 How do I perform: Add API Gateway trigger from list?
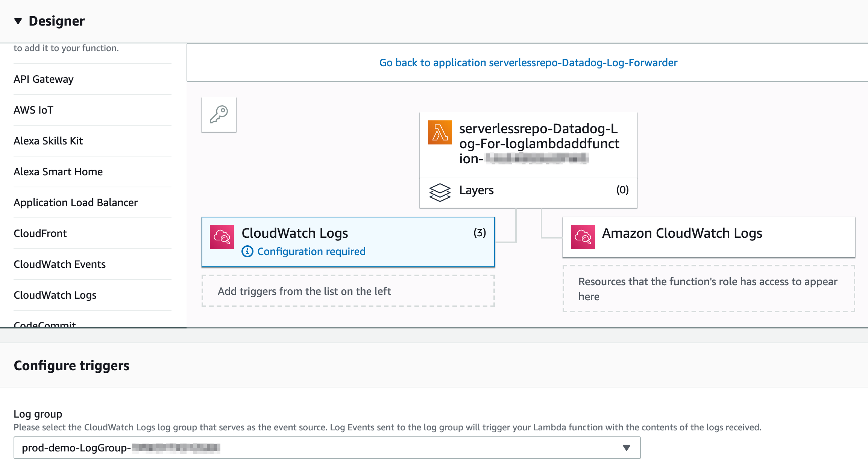tap(93, 79)
